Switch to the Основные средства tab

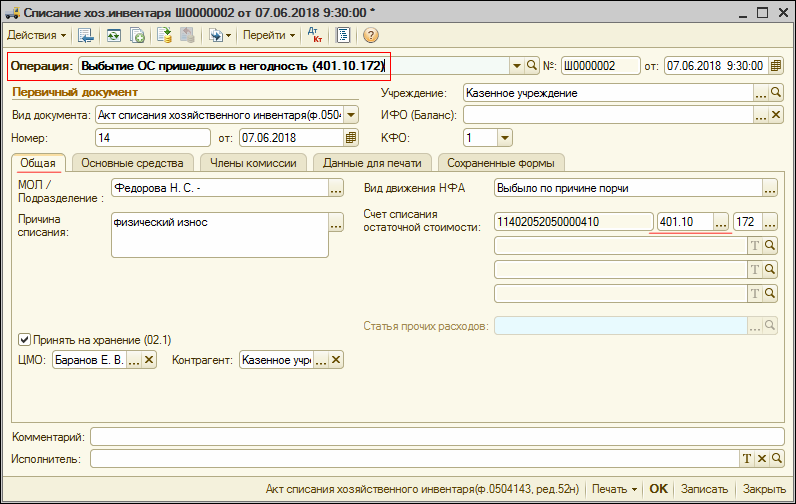click(x=132, y=163)
